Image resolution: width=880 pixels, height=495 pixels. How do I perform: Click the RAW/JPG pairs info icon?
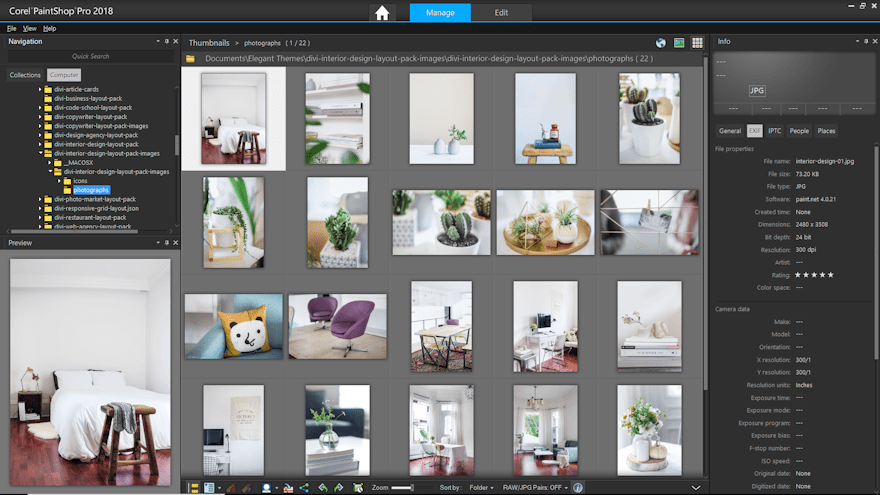(x=578, y=487)
